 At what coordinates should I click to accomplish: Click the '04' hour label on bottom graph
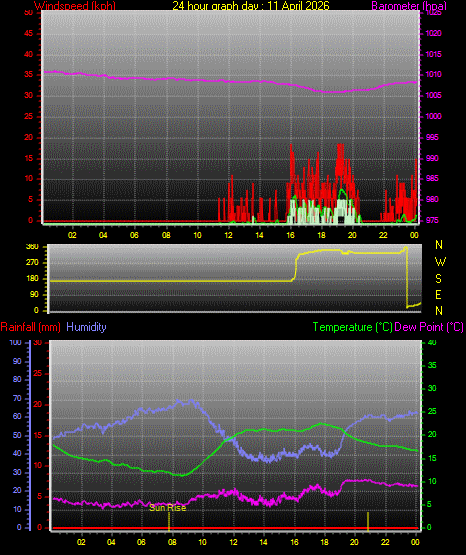click(x=111, y=542)
